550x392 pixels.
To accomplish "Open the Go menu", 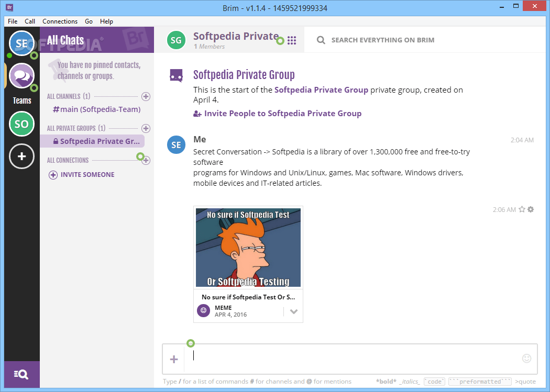I will pos(89,21).
